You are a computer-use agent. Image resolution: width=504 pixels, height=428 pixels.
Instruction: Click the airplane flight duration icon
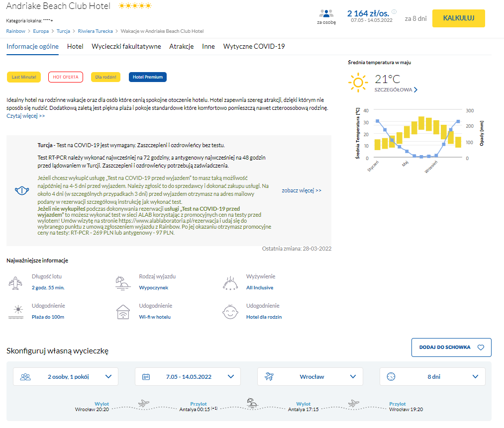point(15,282)
